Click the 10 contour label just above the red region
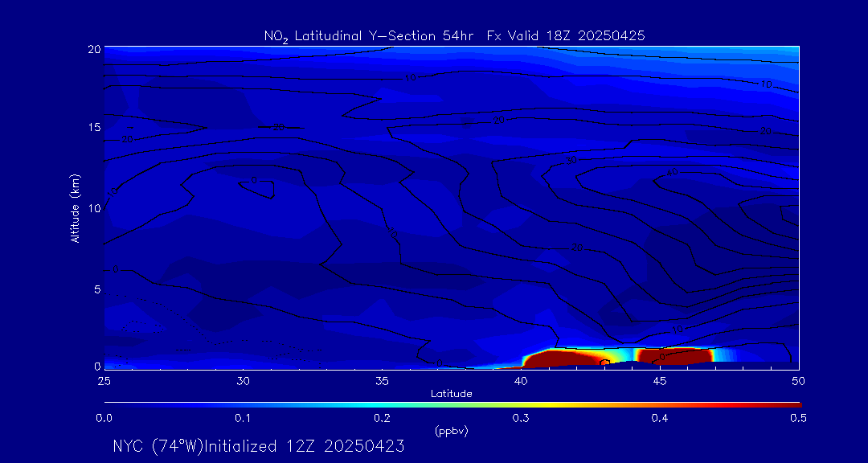This screenshot has height=463, width=868. [x=678, y=329]
